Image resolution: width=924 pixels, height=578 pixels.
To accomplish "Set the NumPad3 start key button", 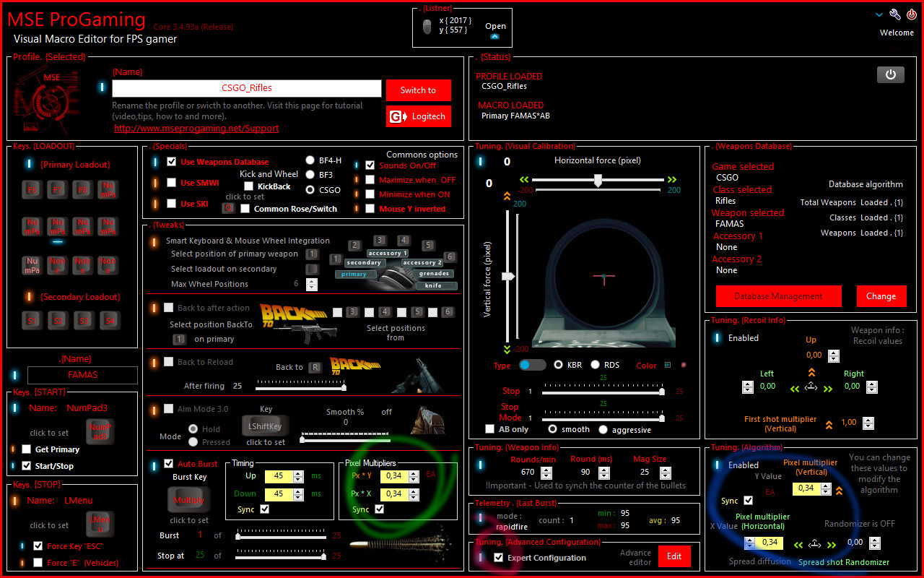I will pos(100,432).
